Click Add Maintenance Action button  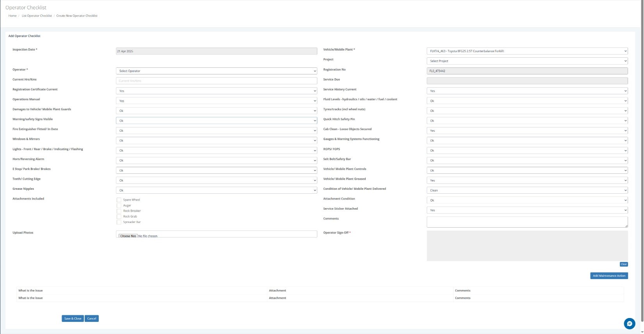pos(609,276)
